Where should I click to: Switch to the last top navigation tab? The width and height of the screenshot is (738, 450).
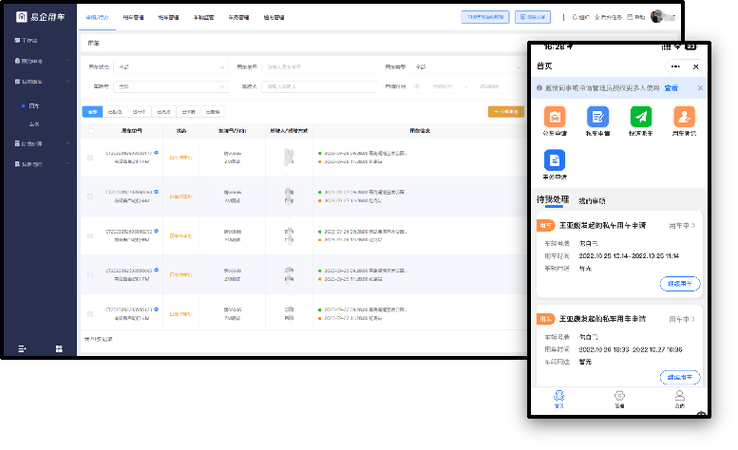[273, 17]
